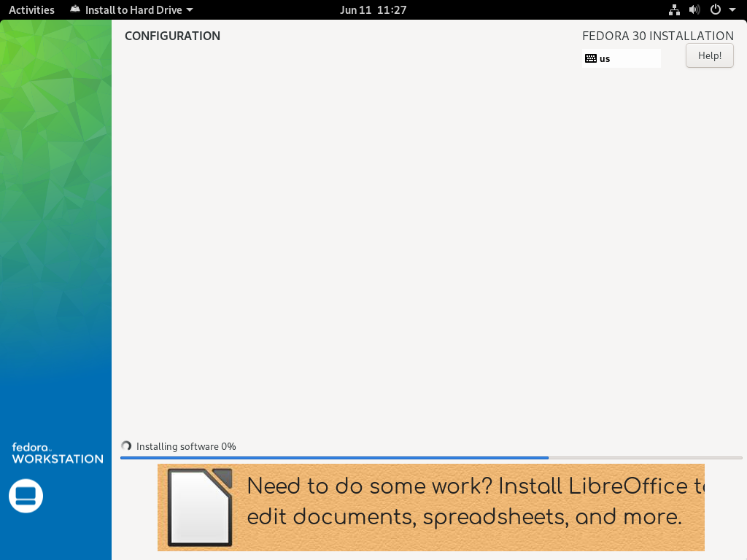The image size is (747, 560).
Task: Click the Help! button
Action: pyautogui.click(x=709, y=55)
